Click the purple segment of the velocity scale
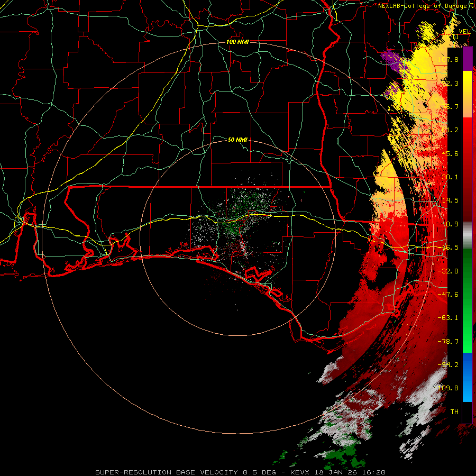 coord(467,59)
